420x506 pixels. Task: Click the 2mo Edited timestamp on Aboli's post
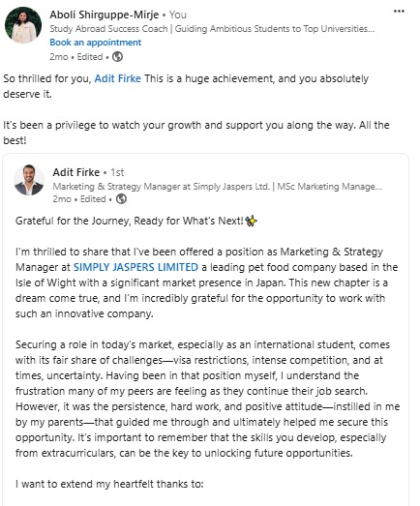(x=75, y=57)
